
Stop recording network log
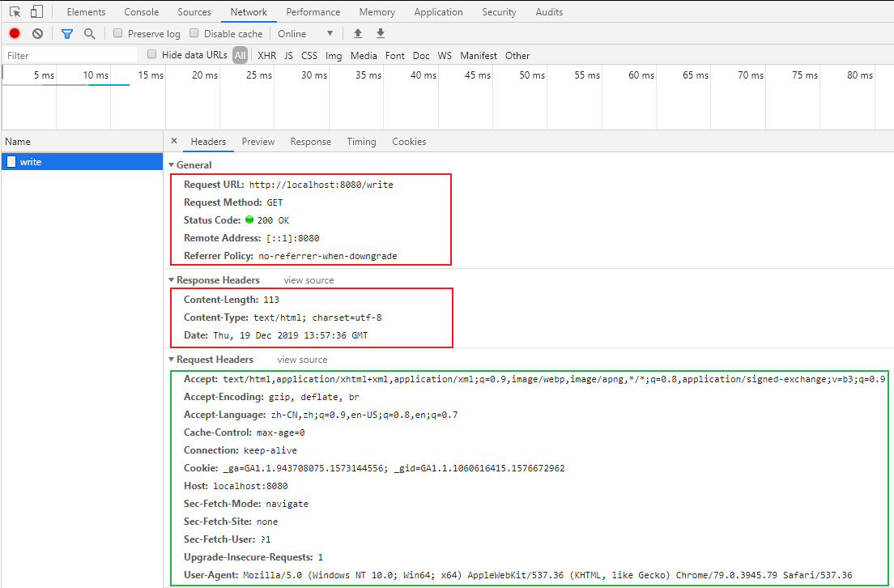(x=15, y=34)
